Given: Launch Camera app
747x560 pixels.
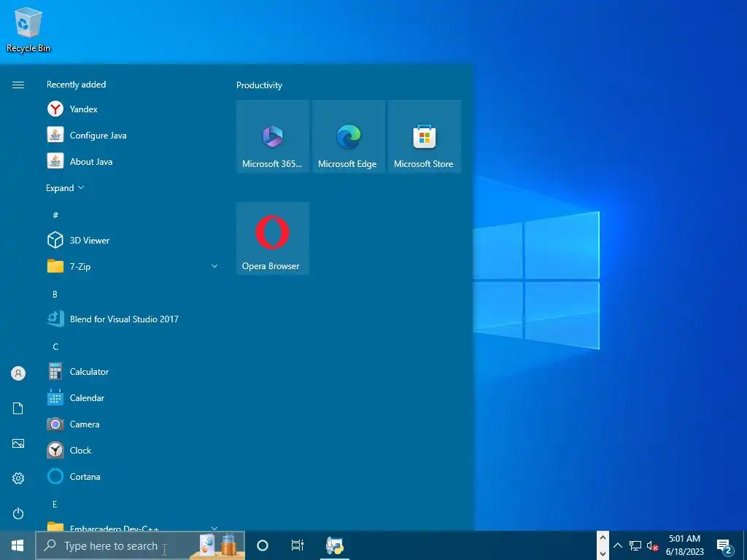Looking at the screenshot, I should (x=133, y=424).
